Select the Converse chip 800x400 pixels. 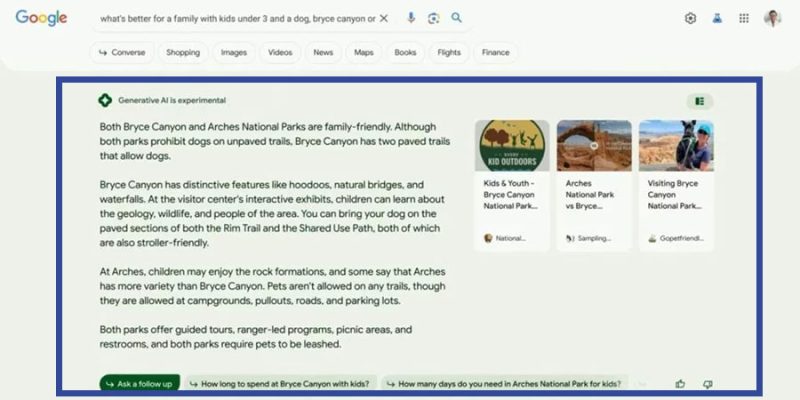tap(122, 53)
